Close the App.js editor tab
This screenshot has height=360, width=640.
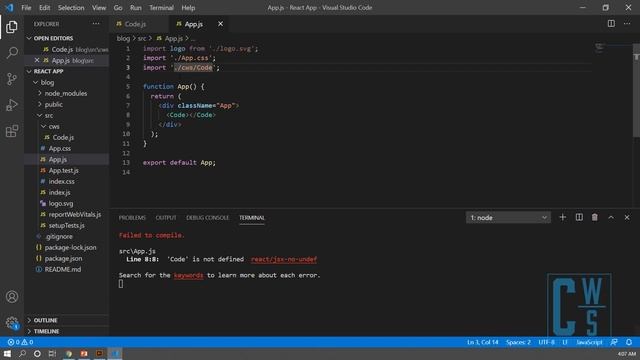tap(220, 24)
